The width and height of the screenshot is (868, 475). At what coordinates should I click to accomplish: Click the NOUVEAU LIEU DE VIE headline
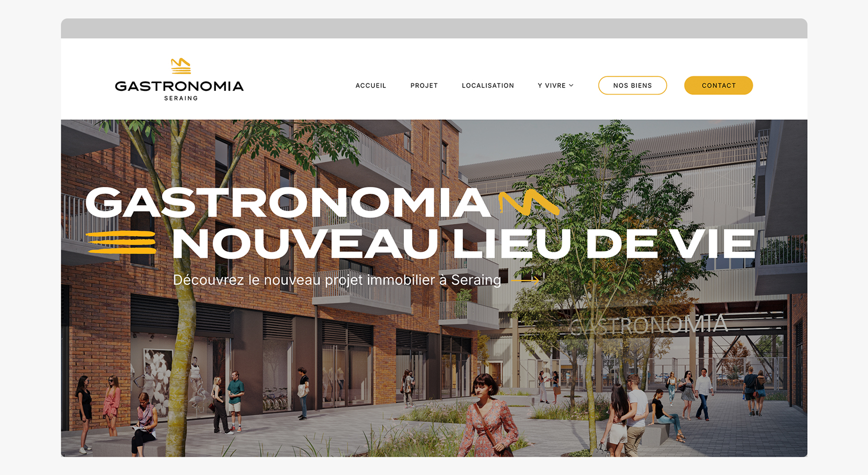click(x=463, y=244)
